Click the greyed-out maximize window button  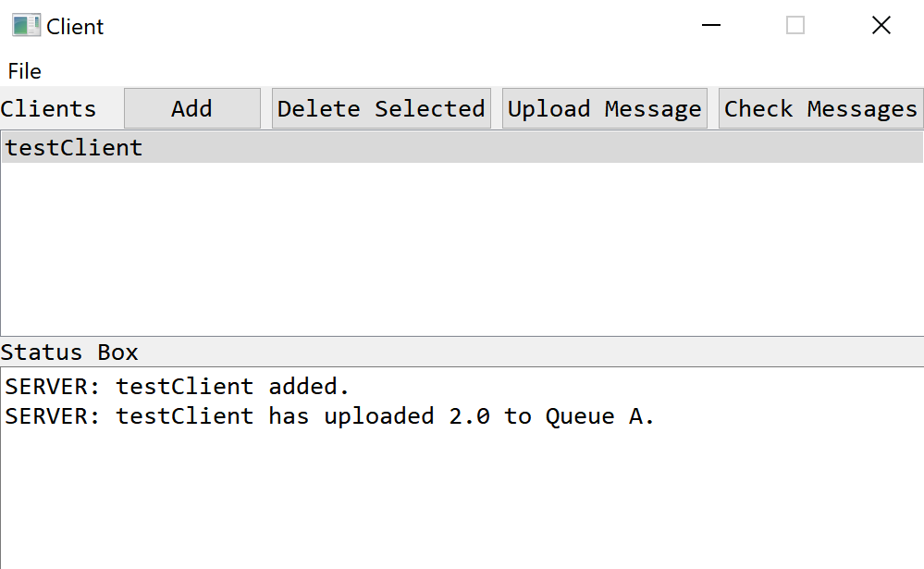[795, 26]
